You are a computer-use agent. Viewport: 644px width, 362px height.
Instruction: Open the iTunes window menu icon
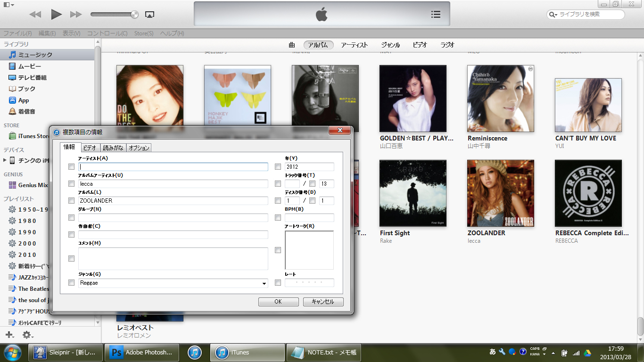8,4
